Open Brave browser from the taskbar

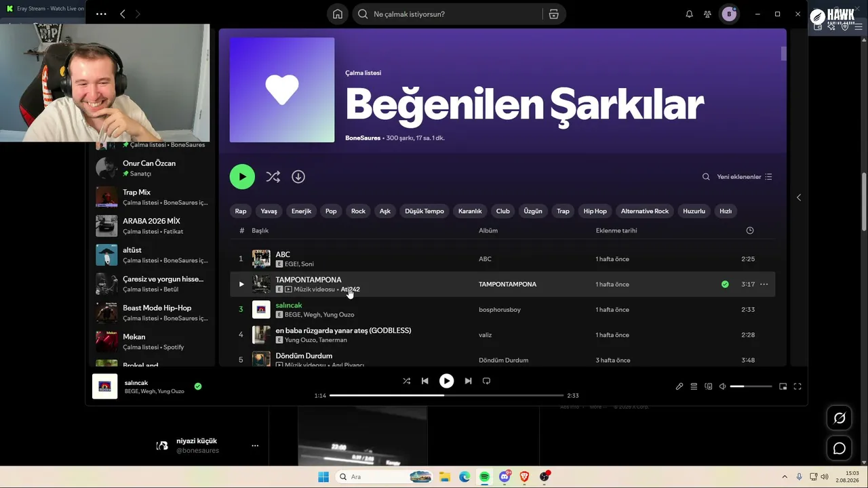click(524, 476)
